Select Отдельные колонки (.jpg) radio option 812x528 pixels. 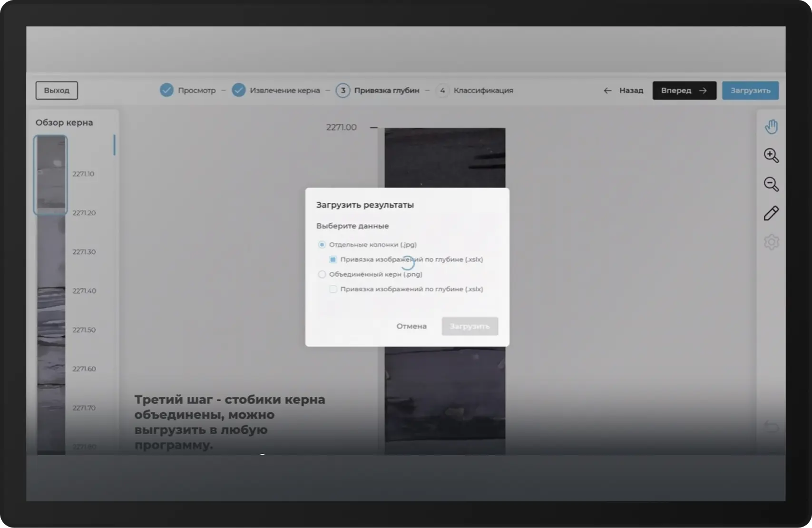pos(322,245)
